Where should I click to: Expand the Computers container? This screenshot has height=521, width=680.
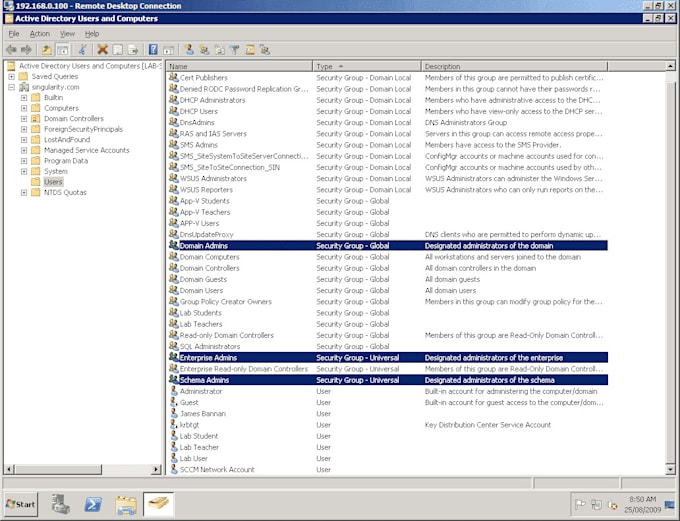point(24,108)
